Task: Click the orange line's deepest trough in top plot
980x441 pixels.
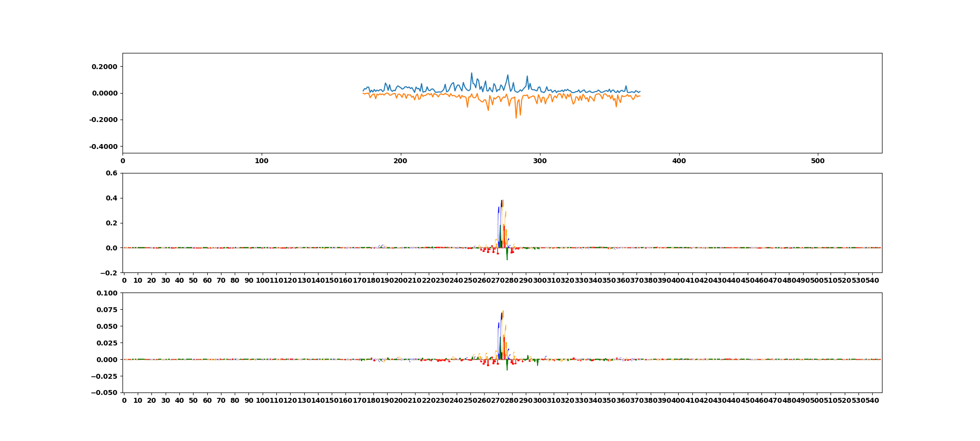Action: coord(516,118)
